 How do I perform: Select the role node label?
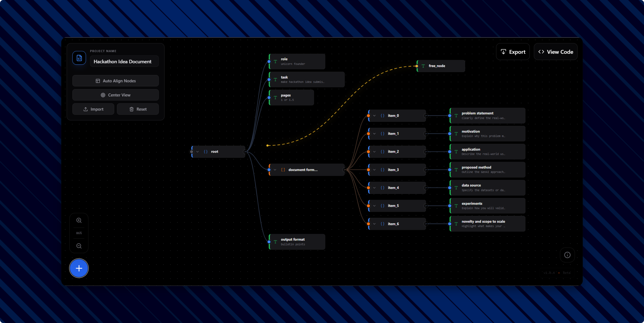(x=284, y=59)
